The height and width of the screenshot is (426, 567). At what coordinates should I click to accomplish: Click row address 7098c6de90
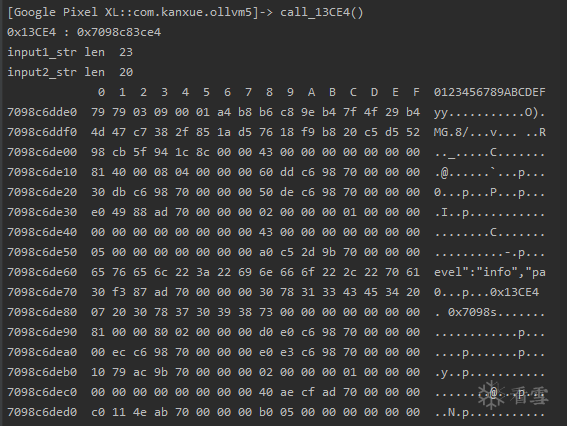(x=42, y=332)
